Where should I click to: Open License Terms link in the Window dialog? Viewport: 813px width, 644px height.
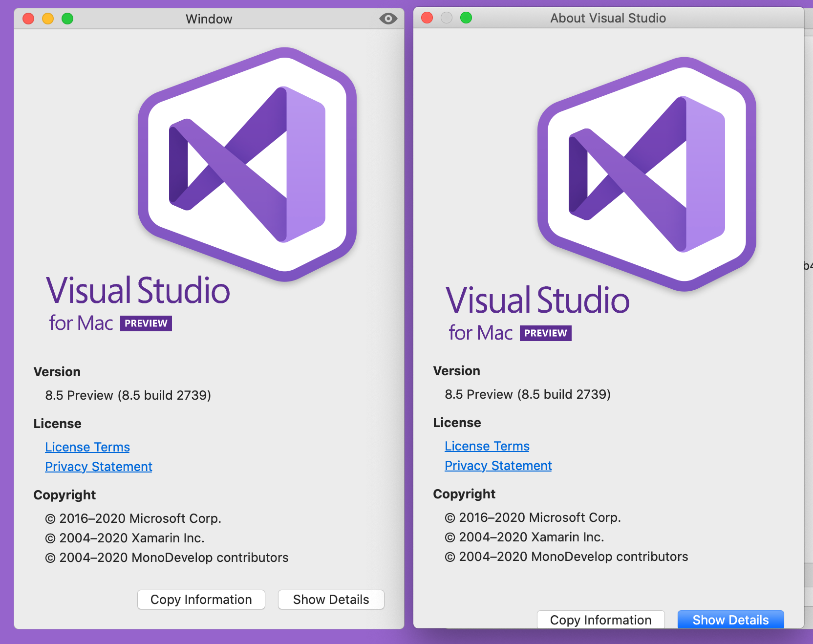87,447
